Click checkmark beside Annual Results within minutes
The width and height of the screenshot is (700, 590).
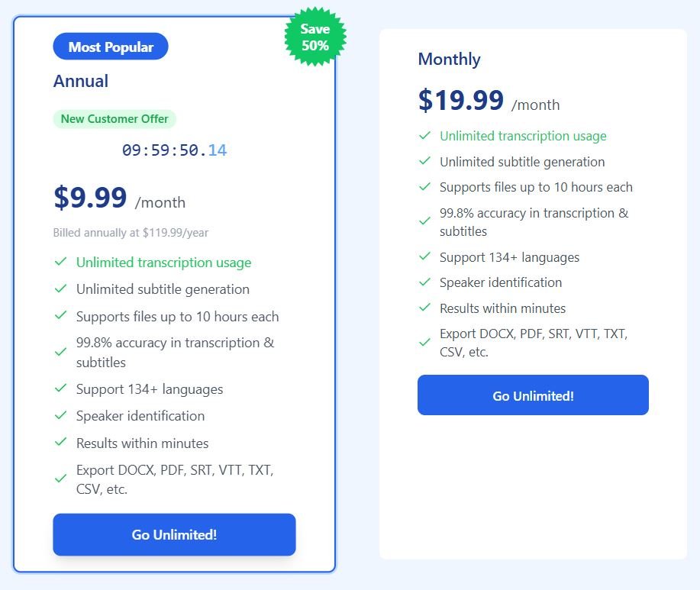(x=60, y=442)
